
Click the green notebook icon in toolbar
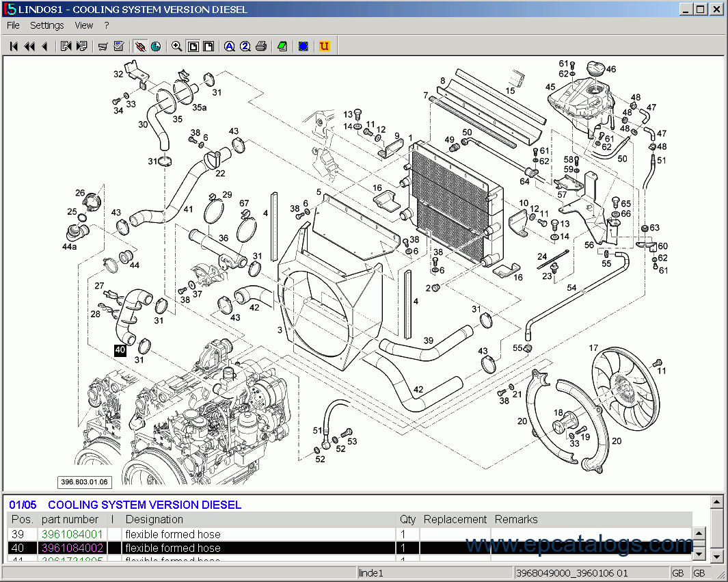pyautogui.click(x=282, y=47)
